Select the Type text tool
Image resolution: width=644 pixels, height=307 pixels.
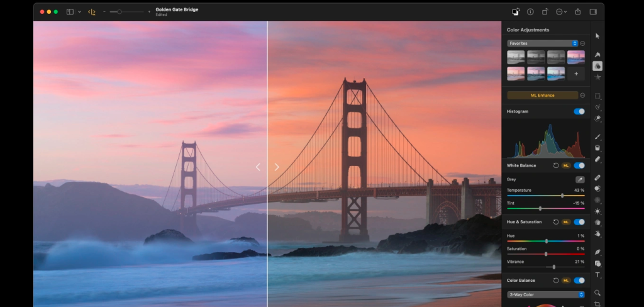597,274
